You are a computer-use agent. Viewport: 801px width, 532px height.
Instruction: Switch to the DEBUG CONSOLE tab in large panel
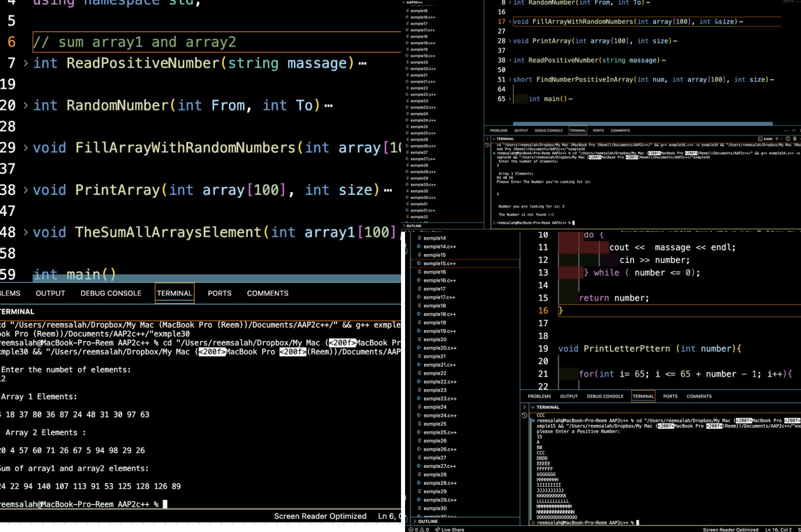click(110, 293)
